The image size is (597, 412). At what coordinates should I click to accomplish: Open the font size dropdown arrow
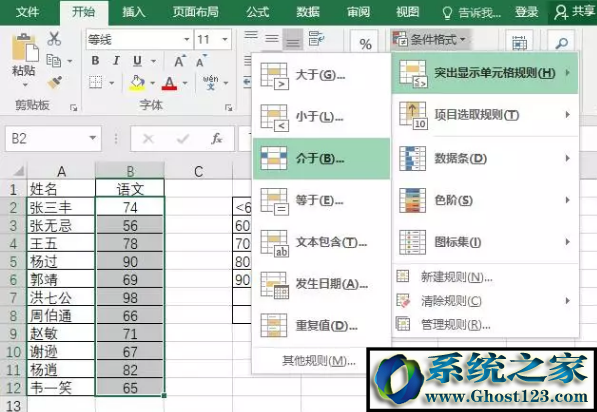[x=225, y=39]
